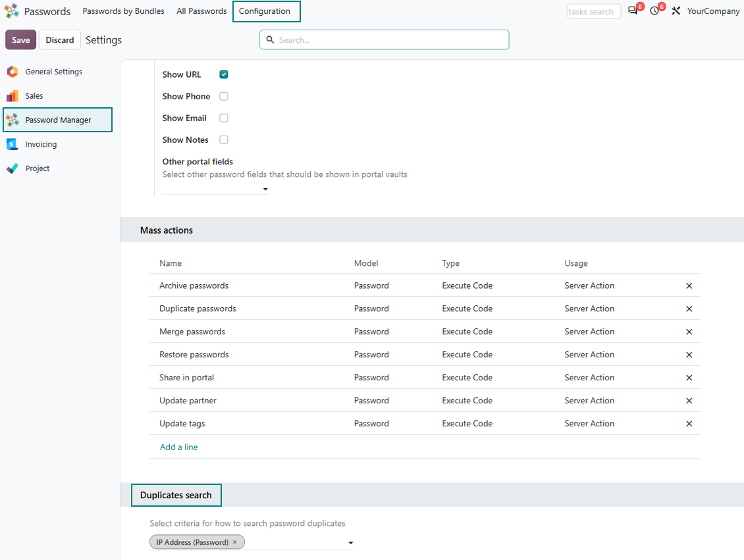Select Sales in the sidebar

coord(34,96)
